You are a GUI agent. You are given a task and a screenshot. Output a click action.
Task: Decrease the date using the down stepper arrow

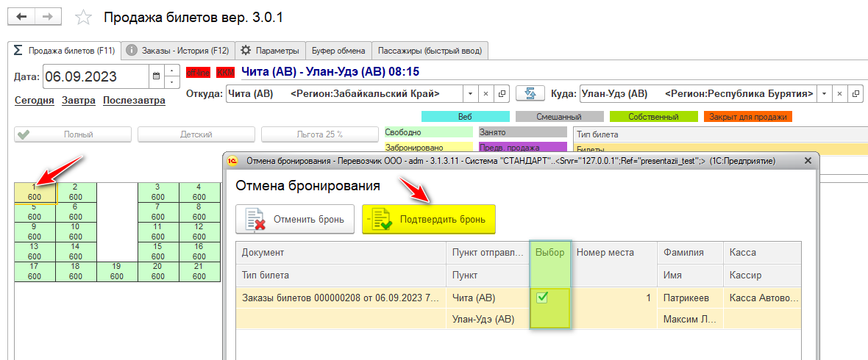(x=171, y=82)
